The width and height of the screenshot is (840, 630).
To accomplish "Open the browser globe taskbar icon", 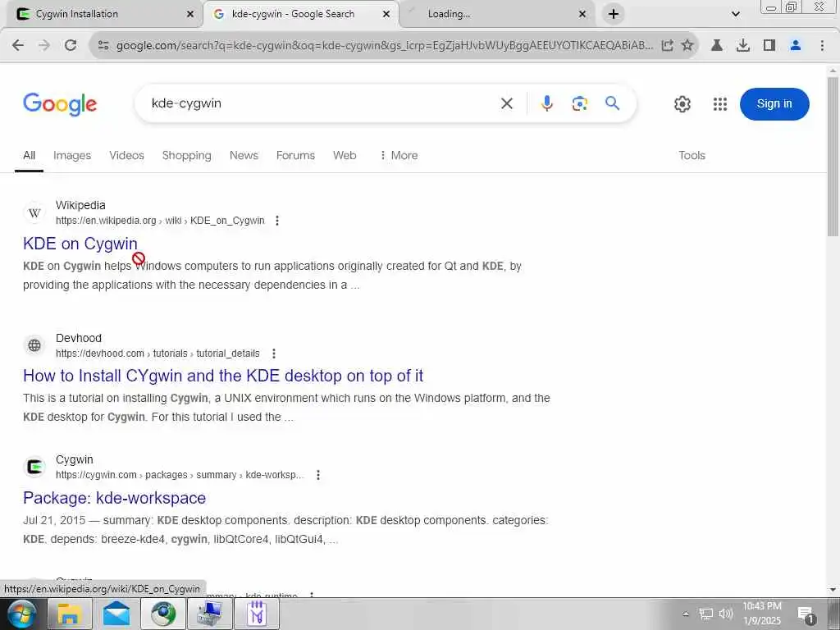I will coord(163,614).
